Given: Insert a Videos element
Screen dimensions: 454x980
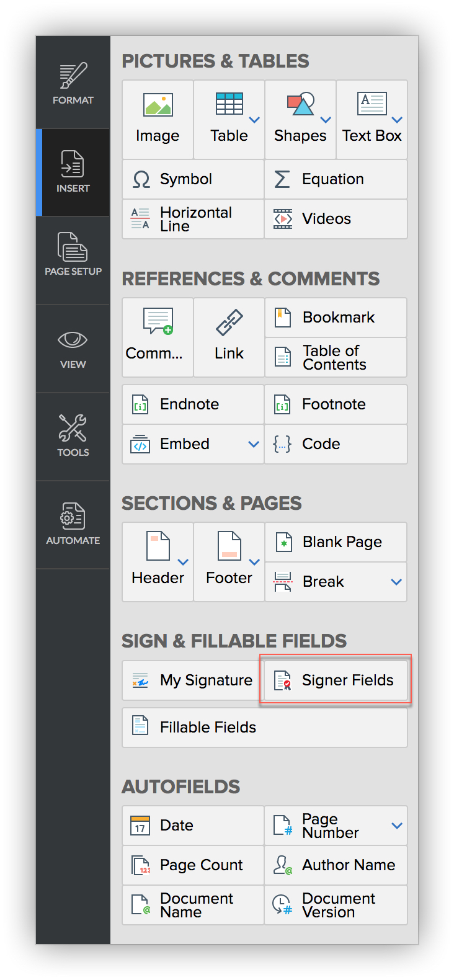Looking at the screenshot, I should point(336,219).
